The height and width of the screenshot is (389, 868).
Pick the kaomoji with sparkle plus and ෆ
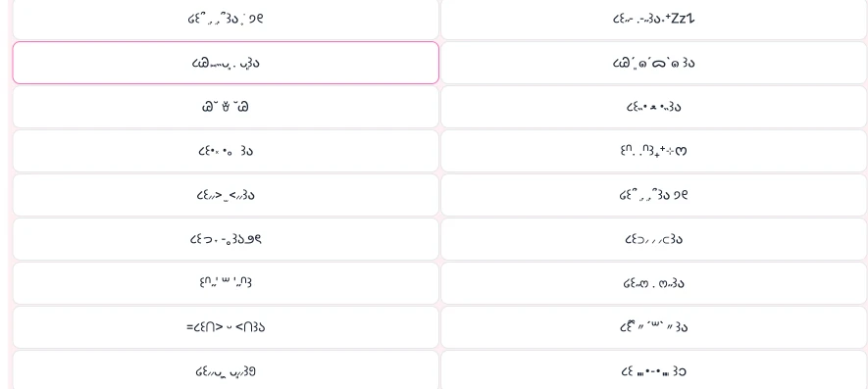[x=654, y=151]
